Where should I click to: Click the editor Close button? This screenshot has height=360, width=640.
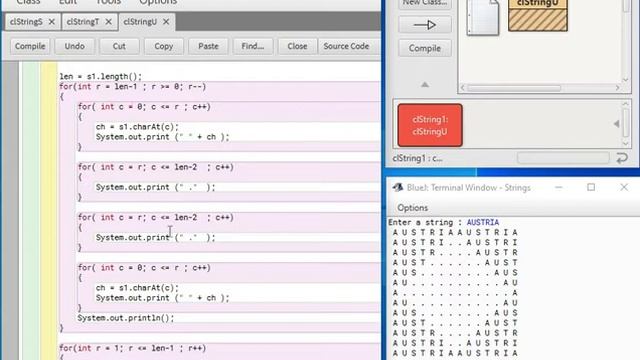click(297, 46)
